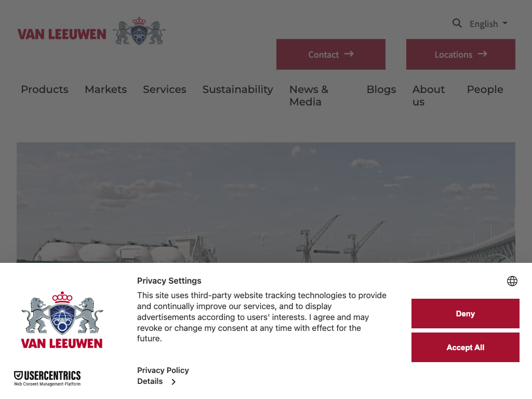The height and width of the screenshot is (399, 532).
Task: Expand Details chevron in privacy settings
Action: (174, 382)
